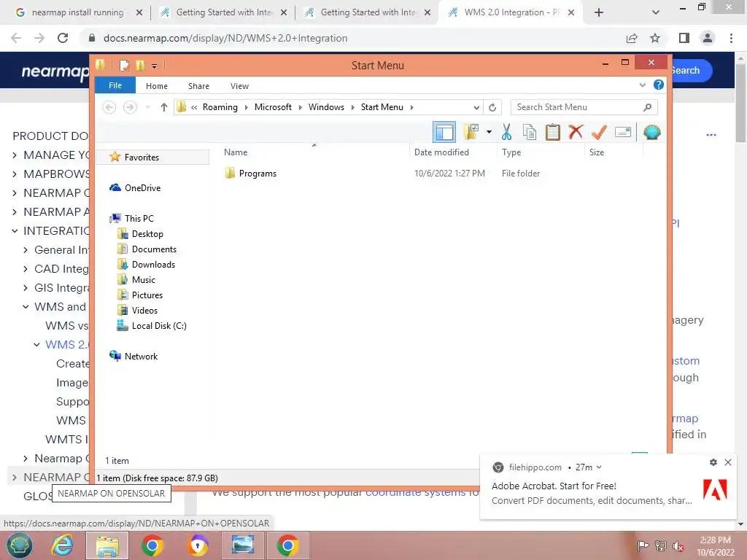Click the Email envelope toolbar icon

click(x=623, y=132)
